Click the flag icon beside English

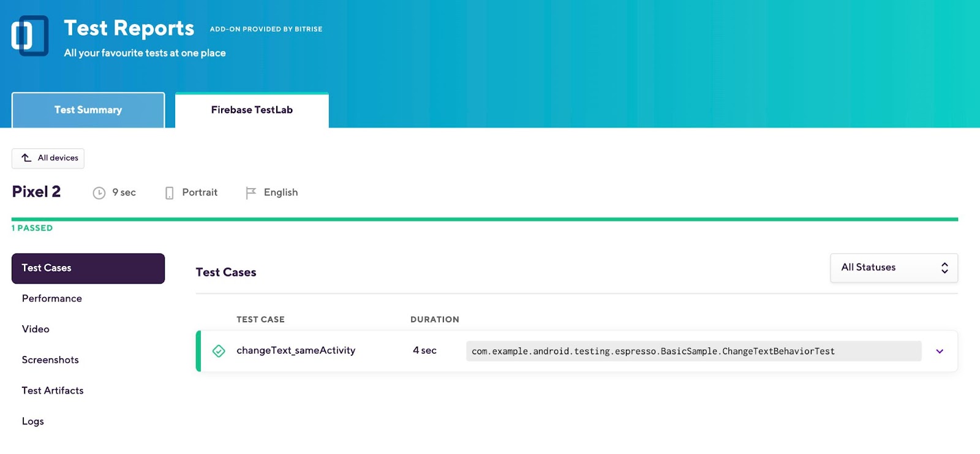tap(251, 193)
